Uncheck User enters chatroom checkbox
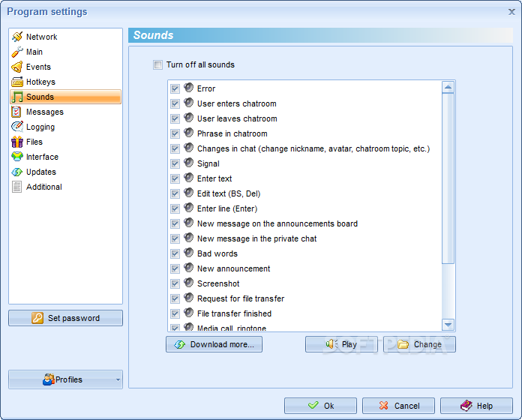522x420 pixels. coord(175,103)
